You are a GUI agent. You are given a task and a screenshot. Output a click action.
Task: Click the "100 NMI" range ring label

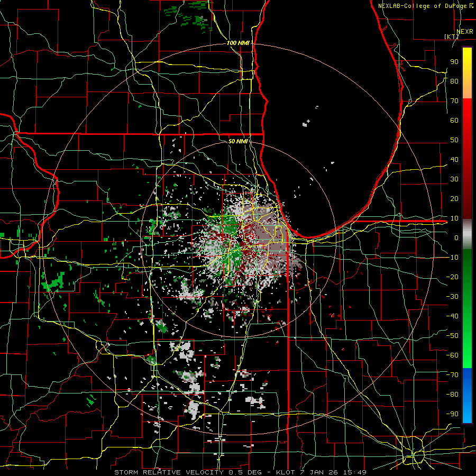coord(238,43)
